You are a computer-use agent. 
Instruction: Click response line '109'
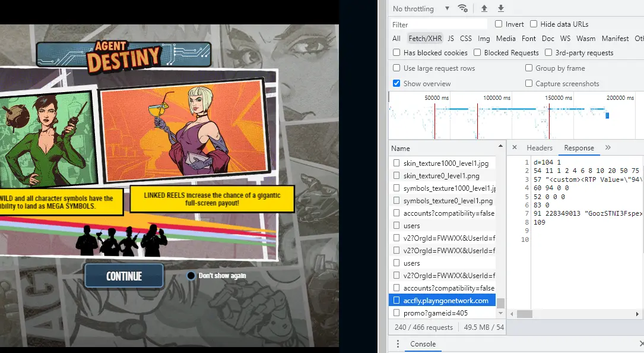(x=540, y=222)
